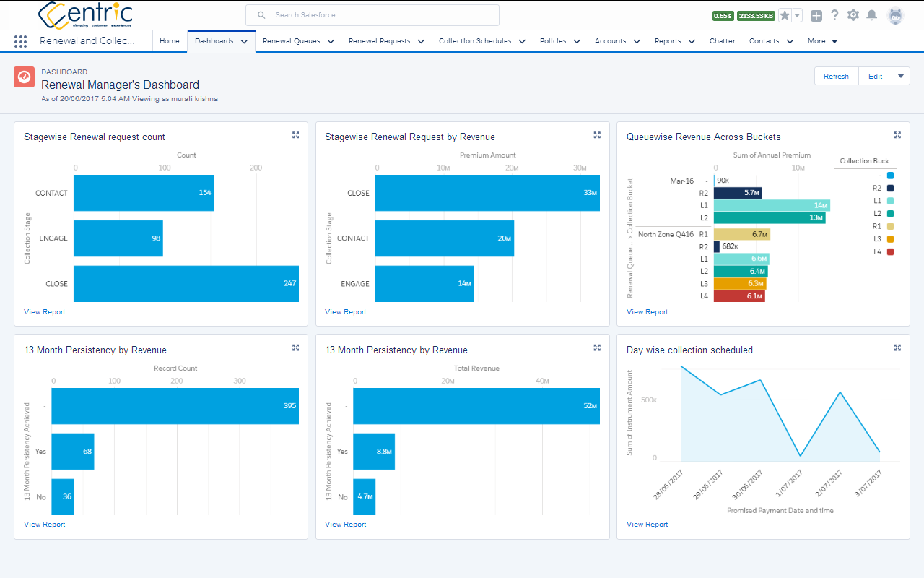The width and height of the screenshot is (924, 578).
Task: Expand the Queuewise Revenue Across Buckets chart
Action: click(x=897, y=135)
